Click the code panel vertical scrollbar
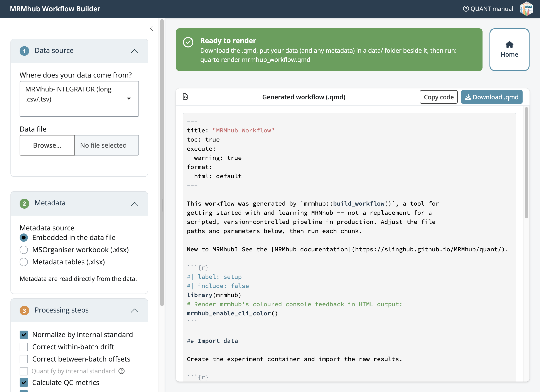This screenshot has width=540, height=392. click(526, 163)
